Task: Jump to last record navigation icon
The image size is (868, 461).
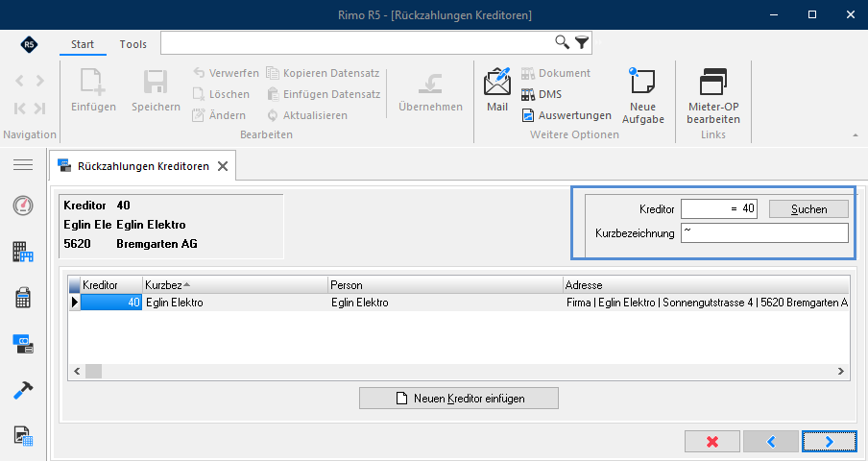Action: click(x=40, y=109)
